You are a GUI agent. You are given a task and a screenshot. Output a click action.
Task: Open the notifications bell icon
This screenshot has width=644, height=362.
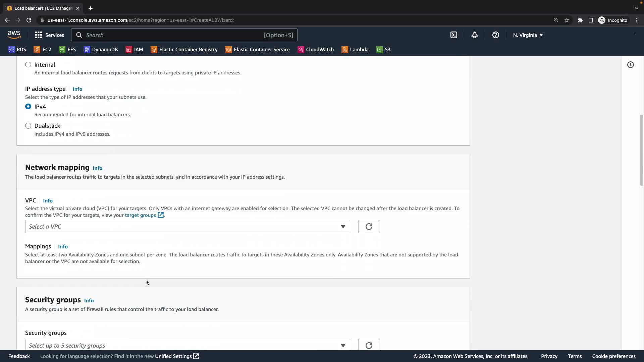click(474, 35)
